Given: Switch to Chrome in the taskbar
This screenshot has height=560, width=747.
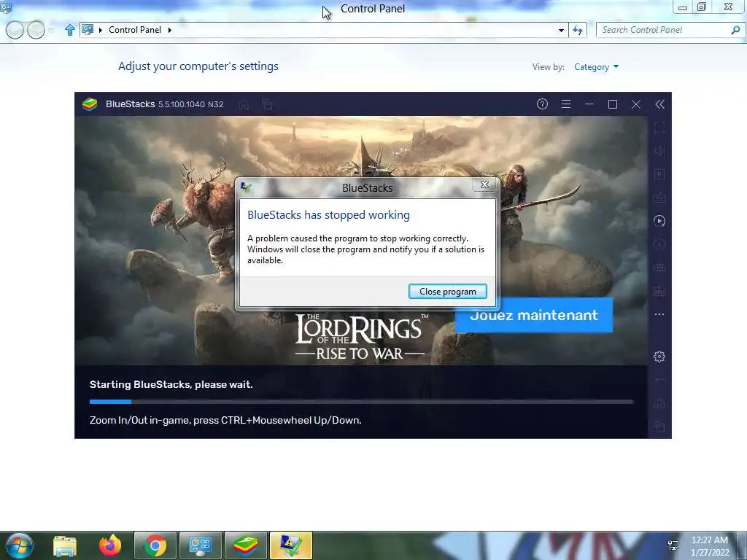Looking at the screenshot, I should pyautogui.click(x=155, y=545).
